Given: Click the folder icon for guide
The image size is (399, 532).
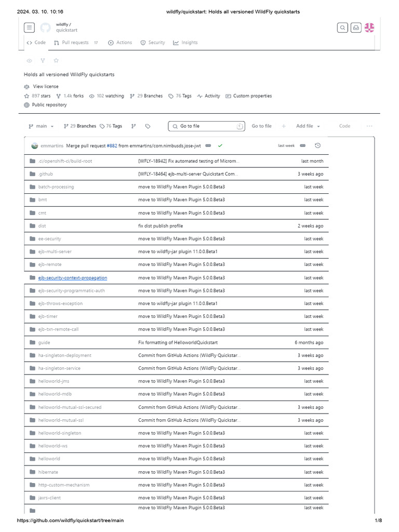Looking at the screenshot, I should coord(33,343).
